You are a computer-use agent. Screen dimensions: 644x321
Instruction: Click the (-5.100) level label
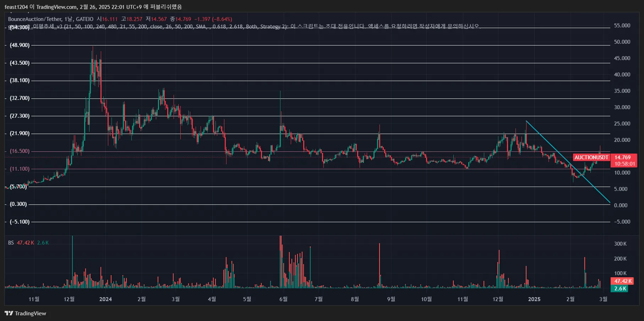pyautogui.click(x=20, y=222)
